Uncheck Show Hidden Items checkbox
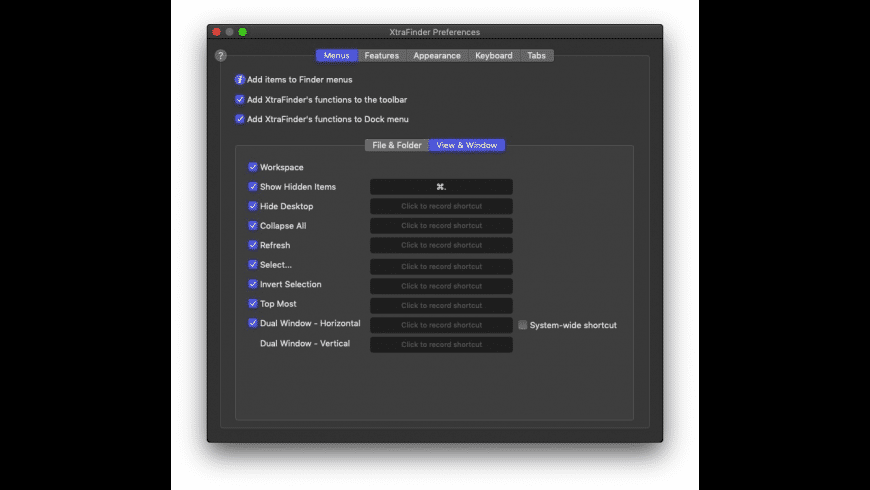The height and width of the screenshot is (490, 870). (x=253, y=186)
